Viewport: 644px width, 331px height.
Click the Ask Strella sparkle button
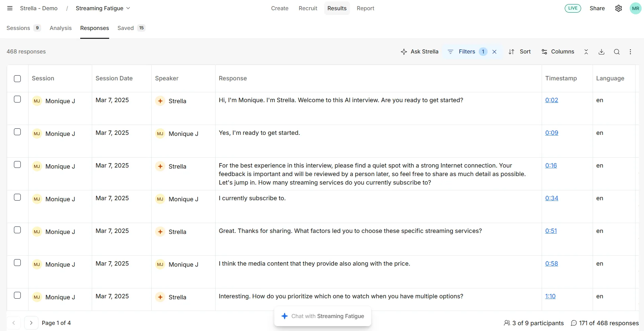pos(420,52)
